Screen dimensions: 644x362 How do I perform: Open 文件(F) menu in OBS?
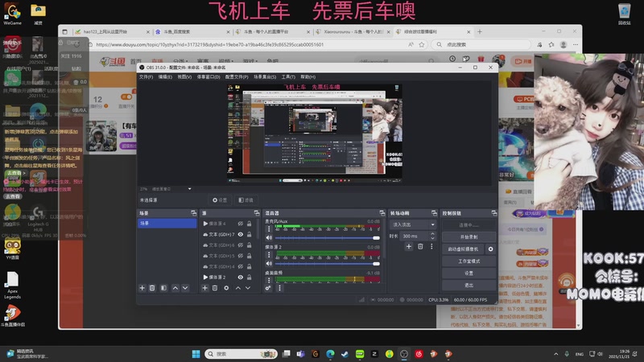(x=146, y=76)
